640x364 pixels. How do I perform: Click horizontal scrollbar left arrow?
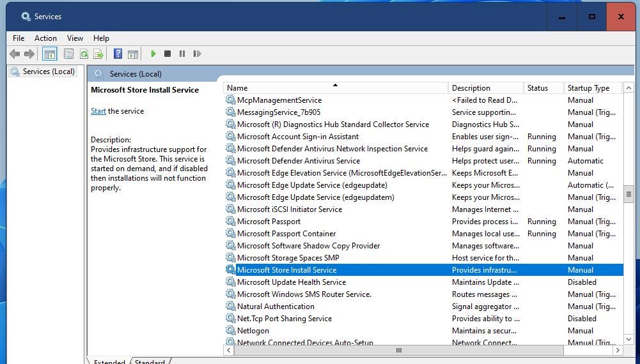(x=229, y=350)
